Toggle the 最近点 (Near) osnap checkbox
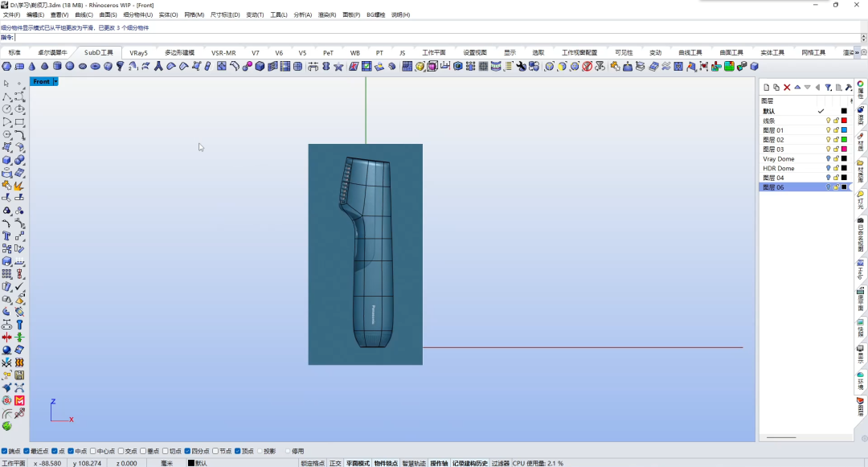Screen dimensions: 868x467 (27, 451)
